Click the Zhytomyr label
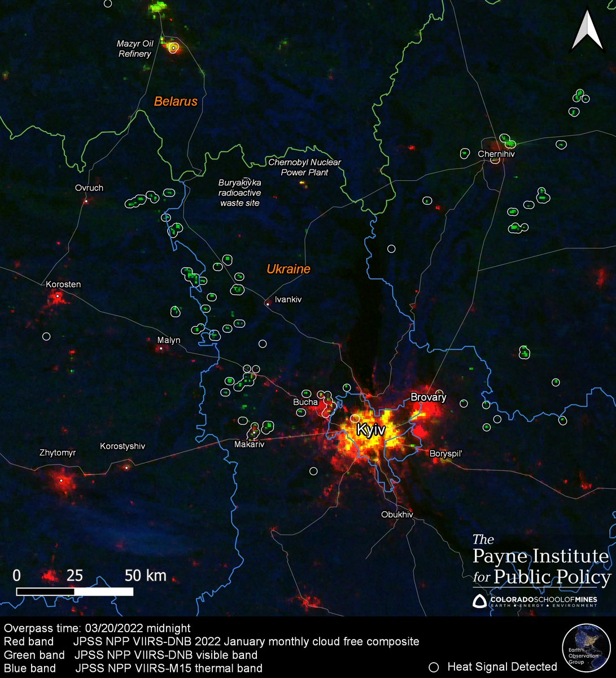 [58, 453]
